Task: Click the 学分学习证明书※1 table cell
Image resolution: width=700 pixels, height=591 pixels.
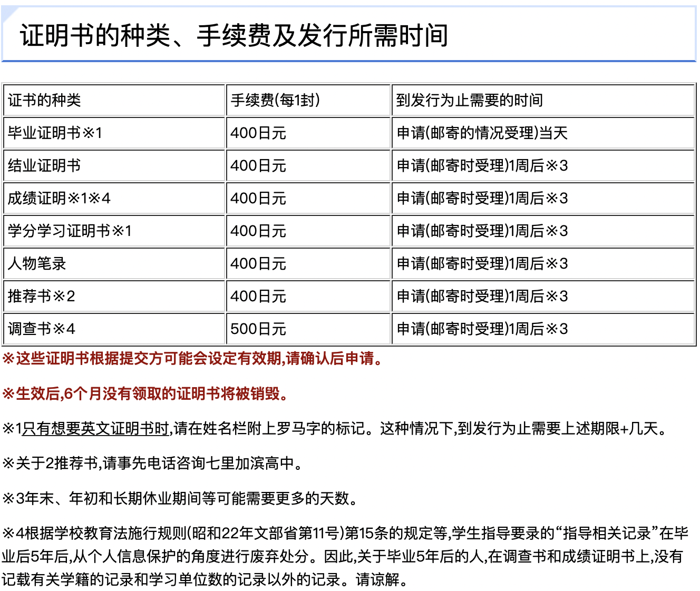Action: click(114, 231)
